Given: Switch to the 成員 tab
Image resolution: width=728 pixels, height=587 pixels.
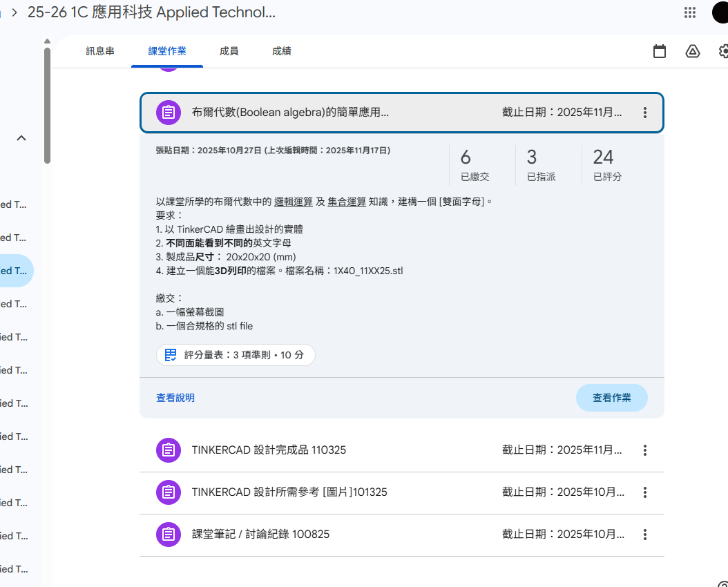Looking at the screenshot, I should (x=229, y=51).
